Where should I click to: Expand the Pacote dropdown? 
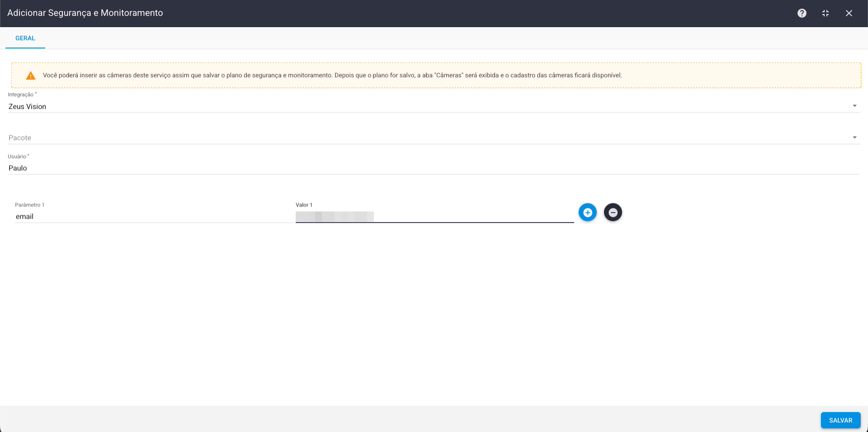pos(434,137)
